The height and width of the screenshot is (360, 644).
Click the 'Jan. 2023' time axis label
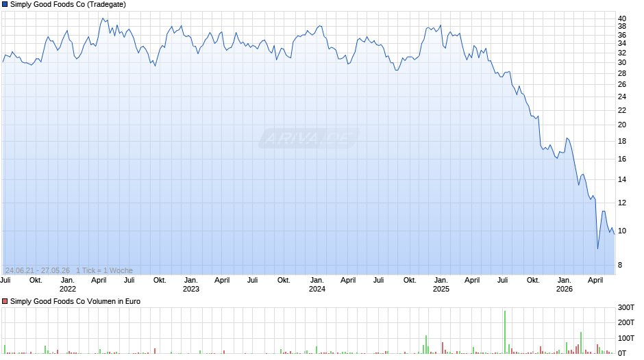tap(191, 285)
